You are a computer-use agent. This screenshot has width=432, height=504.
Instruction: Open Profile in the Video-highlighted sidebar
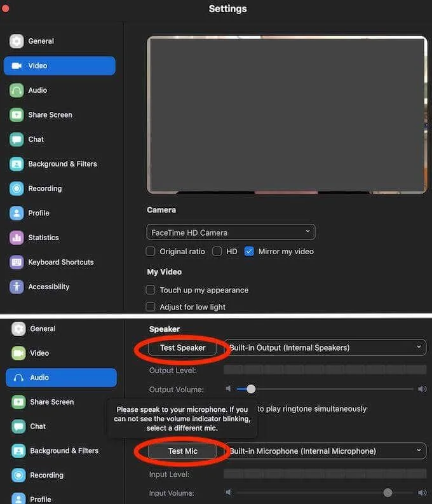click(30, 213)
